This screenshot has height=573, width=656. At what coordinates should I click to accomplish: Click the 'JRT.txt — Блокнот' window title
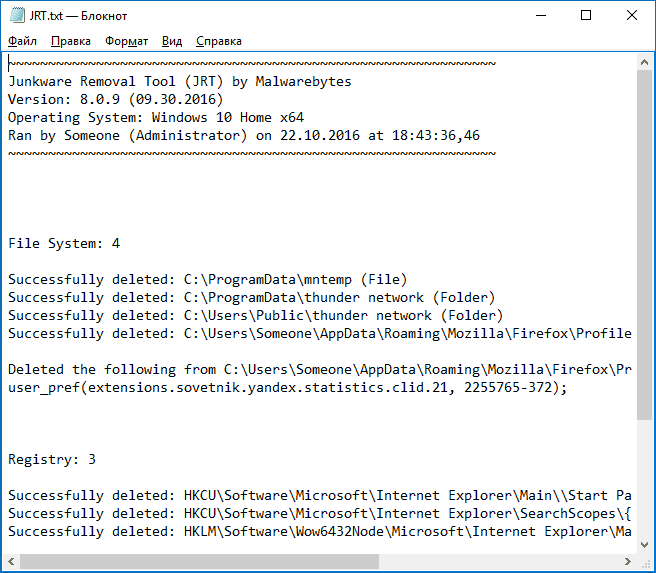78,16
